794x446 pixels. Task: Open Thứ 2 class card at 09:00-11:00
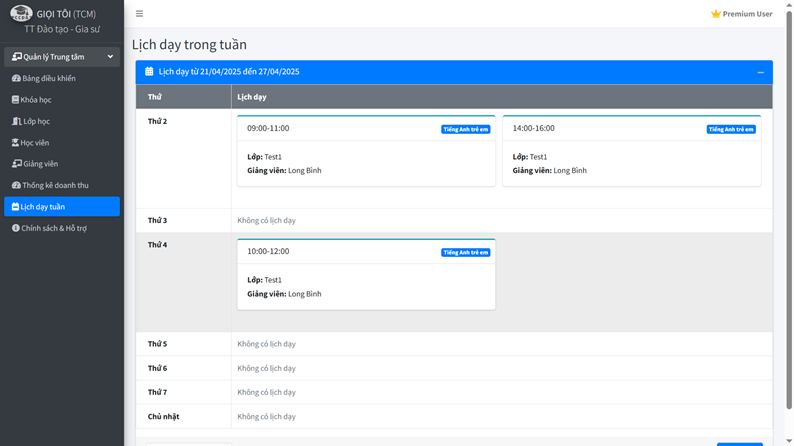pos(366,151)
